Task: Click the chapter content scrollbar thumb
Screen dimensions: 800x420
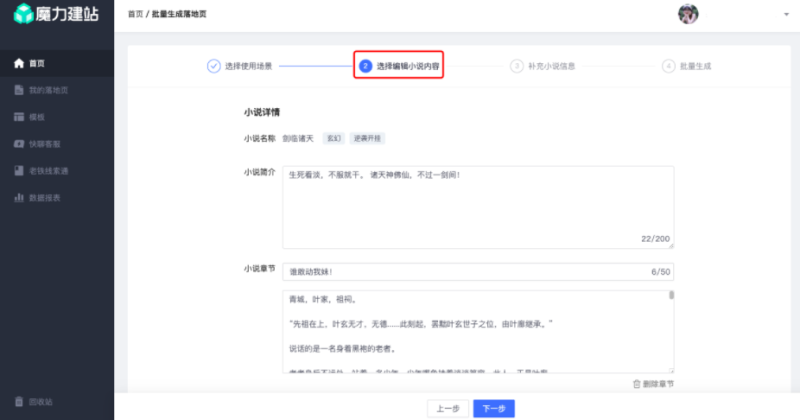Action: point(671,295)
